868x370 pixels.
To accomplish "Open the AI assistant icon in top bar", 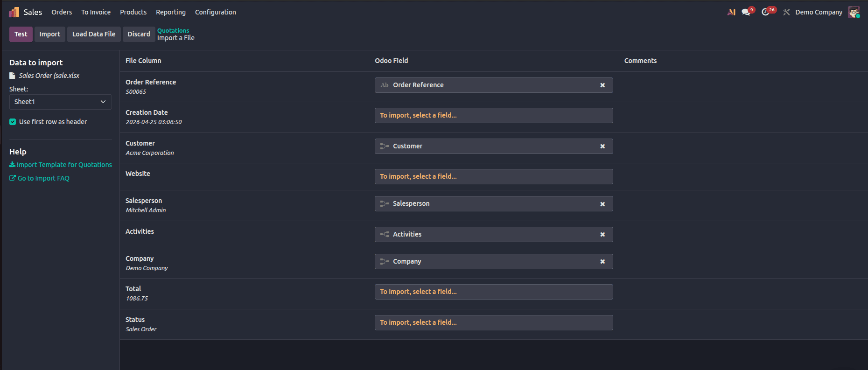I will (731, 12).
